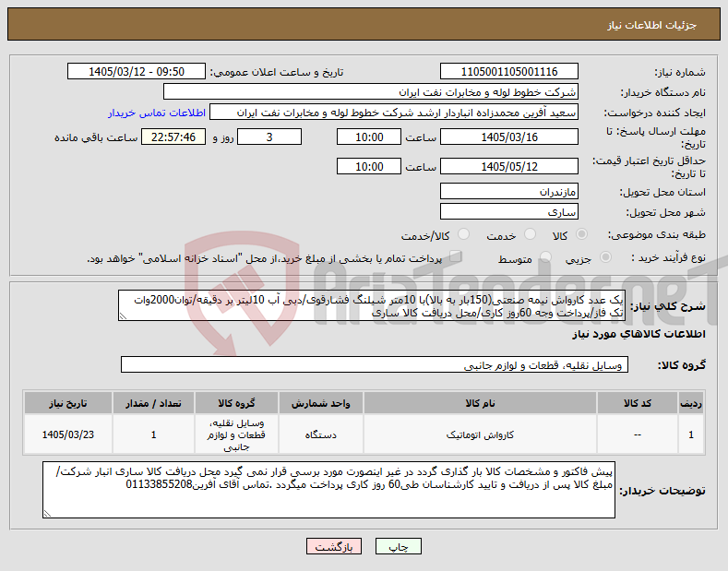Click the کد کالا column header
This screenshot has width=728, height=571.
(x=637, y=403)
